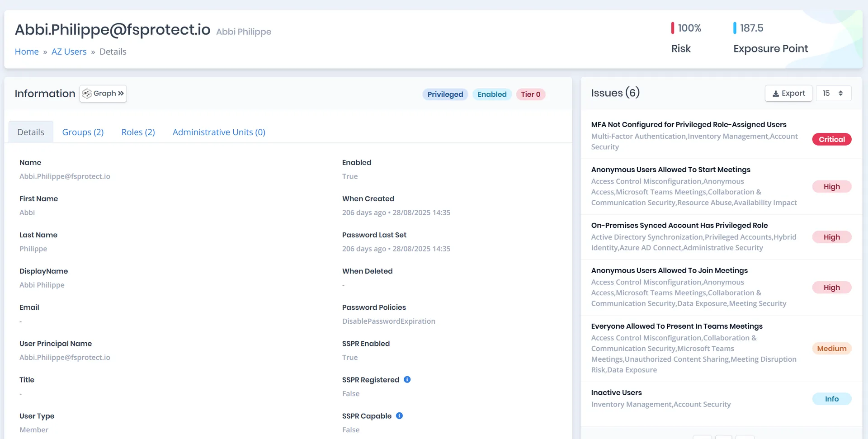Click High badge for Join Meetings issue
Viewport: 868px width, 439px height.
click(831, 288)
